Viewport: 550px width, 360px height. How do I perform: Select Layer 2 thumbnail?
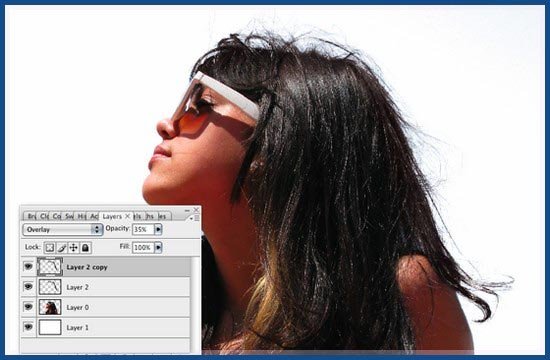tap(50, 287)
